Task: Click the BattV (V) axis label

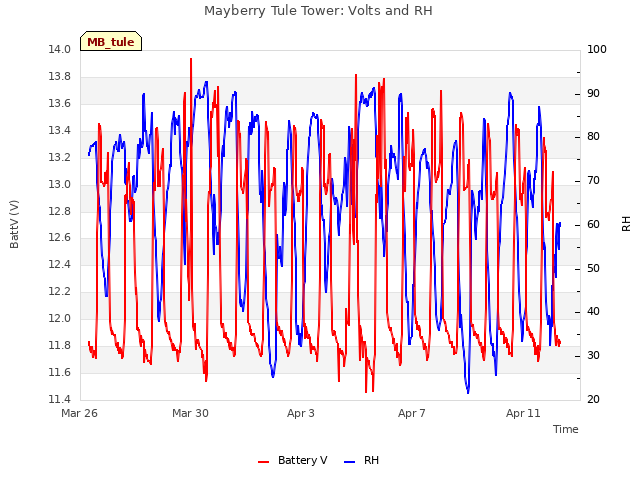Action: (14, 224)
